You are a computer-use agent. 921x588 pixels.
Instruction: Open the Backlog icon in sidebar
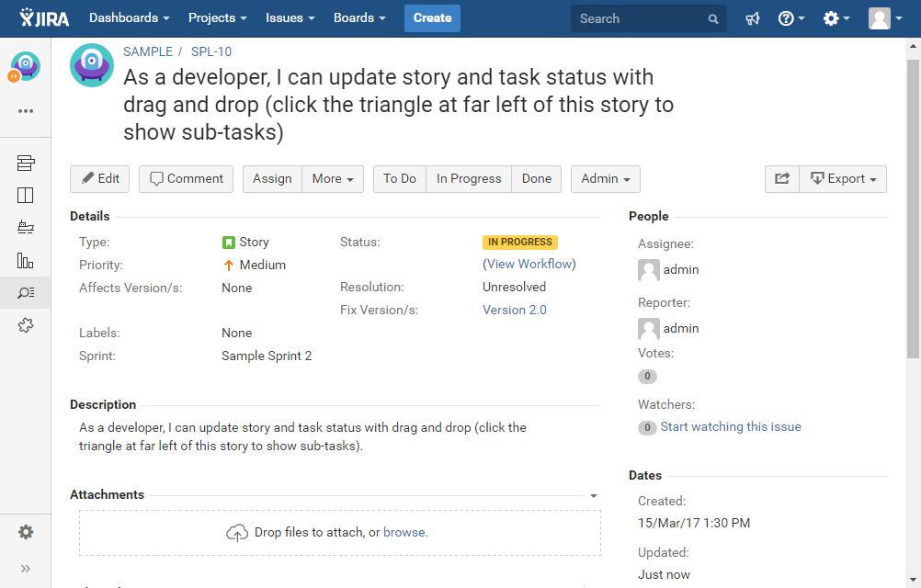click(26, 164)
